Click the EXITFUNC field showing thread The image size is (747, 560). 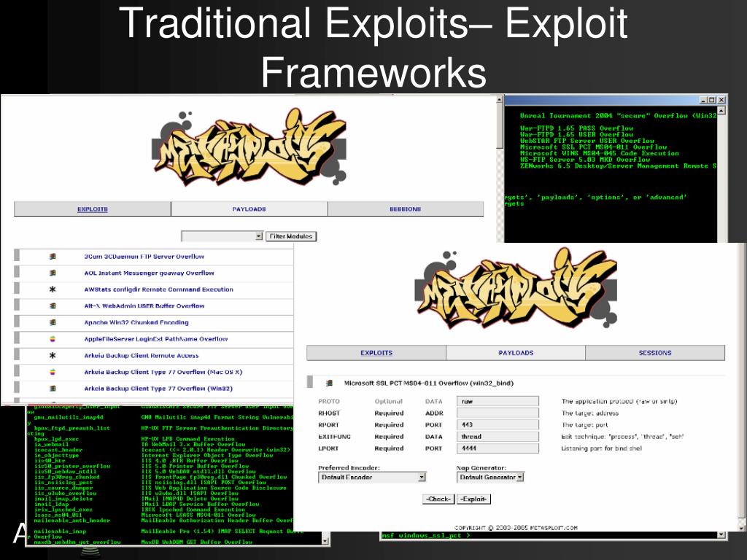498,437
